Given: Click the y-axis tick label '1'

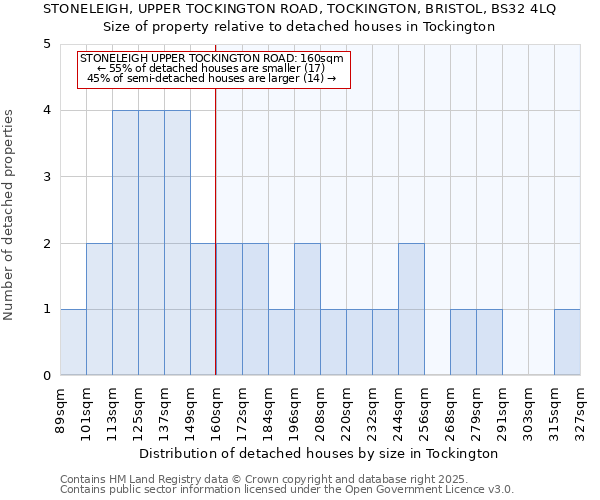Looking at the screenshot, I should 47,309.
